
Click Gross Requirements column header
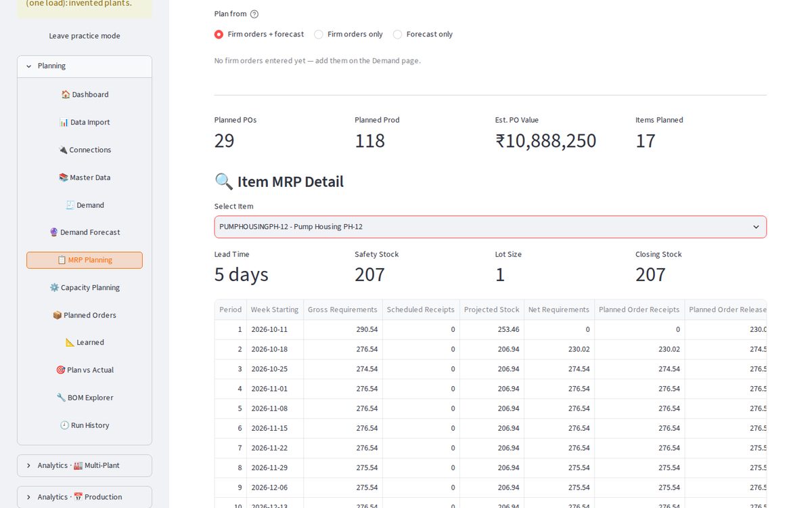click(x=342, y=310)
